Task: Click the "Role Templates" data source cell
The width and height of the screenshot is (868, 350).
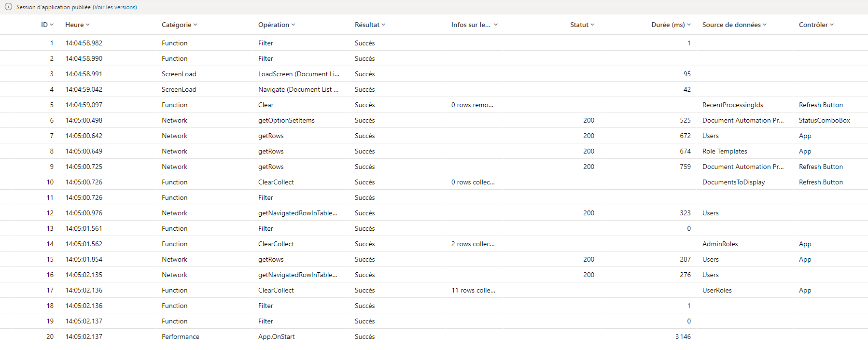Action: pyautogui.click(x=725, y=151)
